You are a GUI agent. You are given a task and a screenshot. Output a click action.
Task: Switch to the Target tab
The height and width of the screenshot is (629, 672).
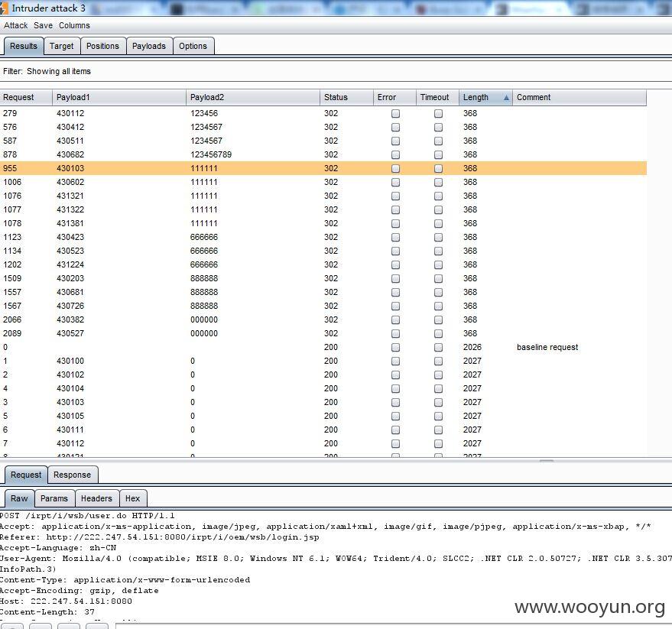(61, 46)
